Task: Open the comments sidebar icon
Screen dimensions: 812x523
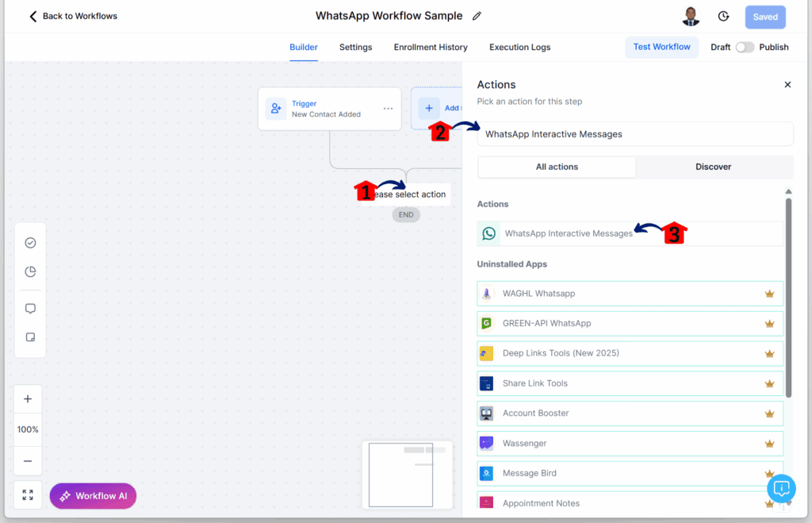Action: [x=31, y=309]
